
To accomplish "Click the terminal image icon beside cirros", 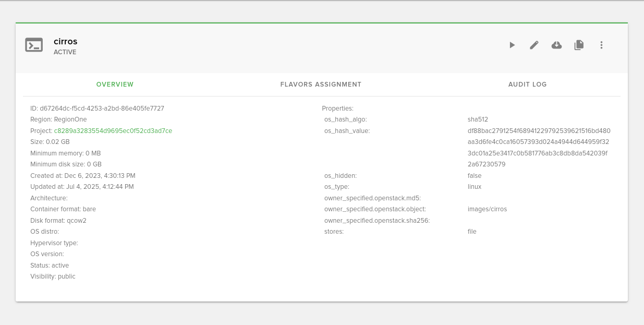I will pos(34,45).
